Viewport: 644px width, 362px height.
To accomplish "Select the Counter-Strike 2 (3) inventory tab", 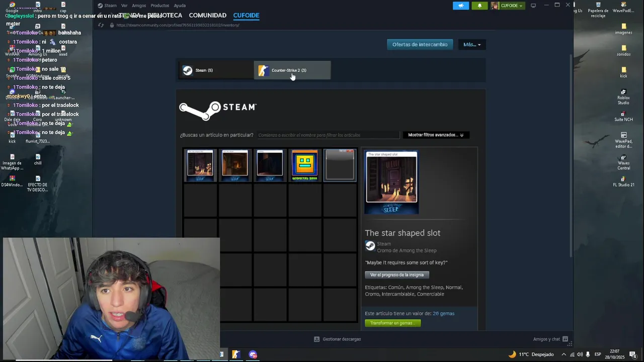I will tap(292, 70).
